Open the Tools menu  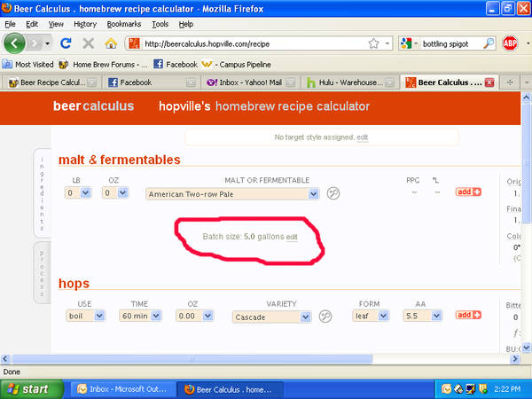[160, 24]
